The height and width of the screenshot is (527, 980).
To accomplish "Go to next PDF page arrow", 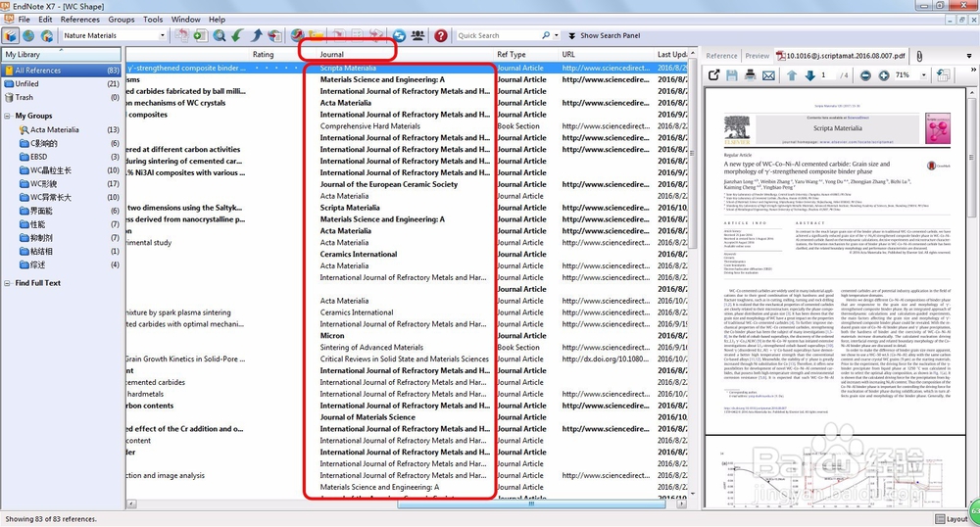I will pos(810,75).
